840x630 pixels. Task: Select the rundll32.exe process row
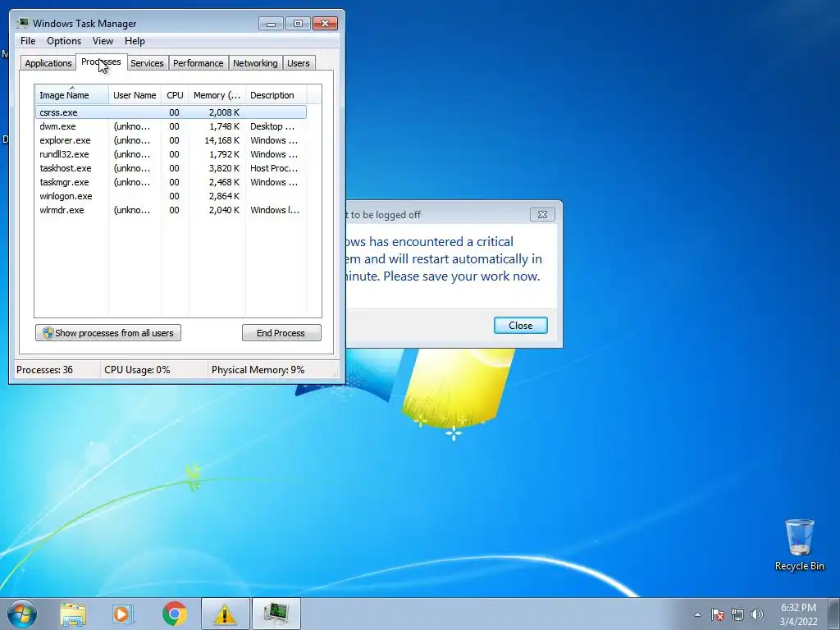click(x=171, y=154)
